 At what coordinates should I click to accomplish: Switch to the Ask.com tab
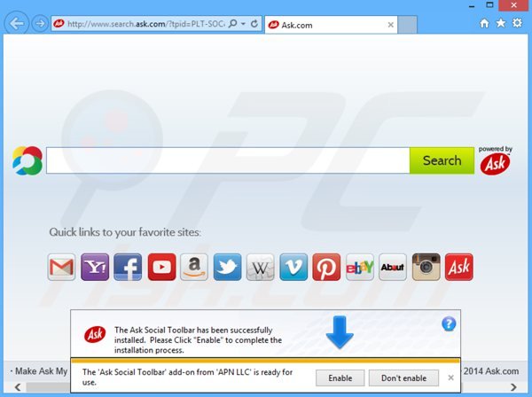pyautogui.click(x=331, y=25)
